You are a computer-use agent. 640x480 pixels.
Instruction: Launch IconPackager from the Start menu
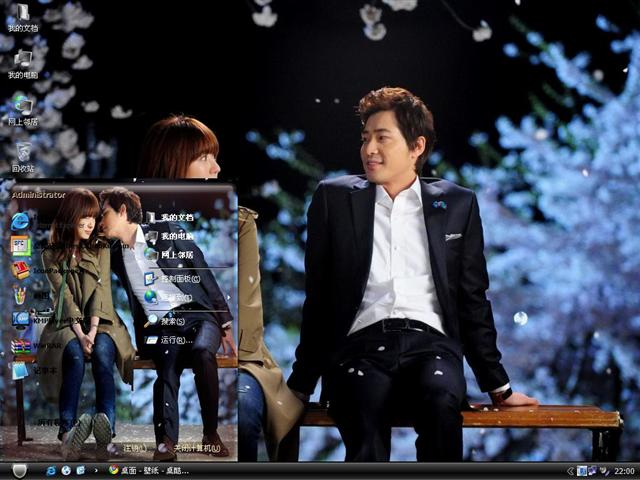click(45, 270)
